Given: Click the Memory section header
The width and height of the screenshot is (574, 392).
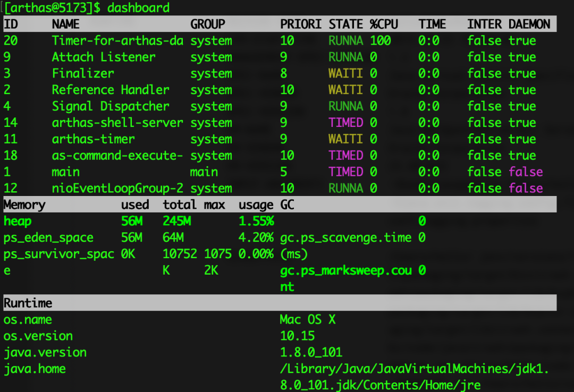Looking at the screenshot, I should click(24, 205).
